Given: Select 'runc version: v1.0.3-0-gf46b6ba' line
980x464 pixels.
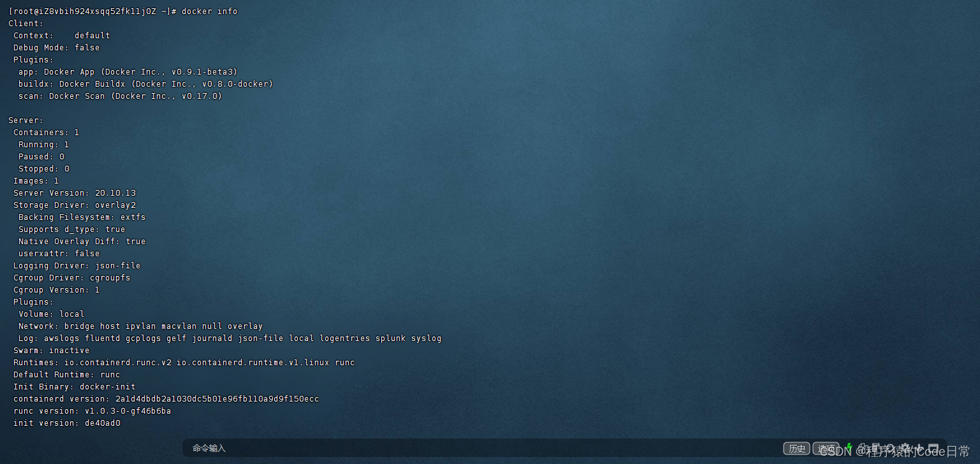Looking at the screenshot, I should pos(92,411).
